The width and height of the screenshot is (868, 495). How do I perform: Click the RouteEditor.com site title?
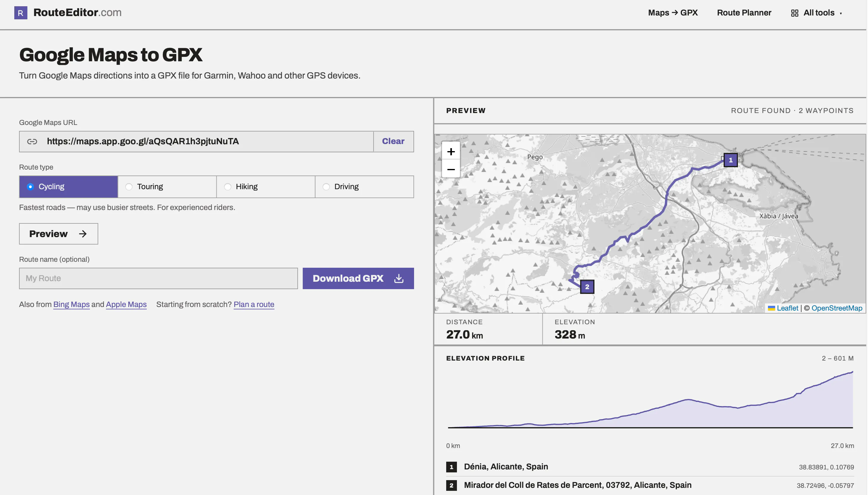coord(77,12)
